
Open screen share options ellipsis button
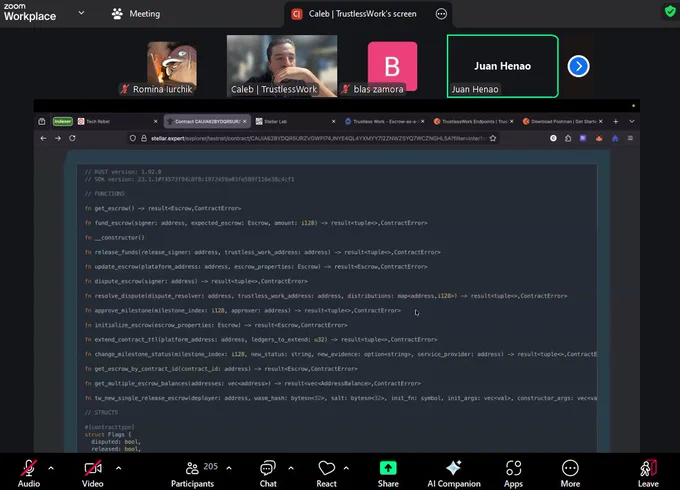point(441,14)
